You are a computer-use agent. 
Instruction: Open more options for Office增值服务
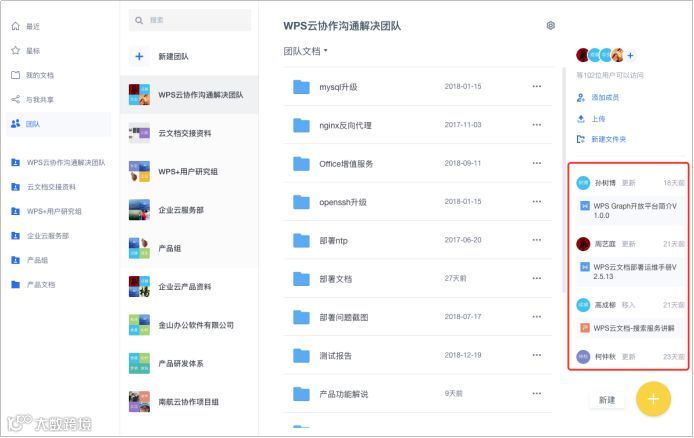(x=537, y=163)
